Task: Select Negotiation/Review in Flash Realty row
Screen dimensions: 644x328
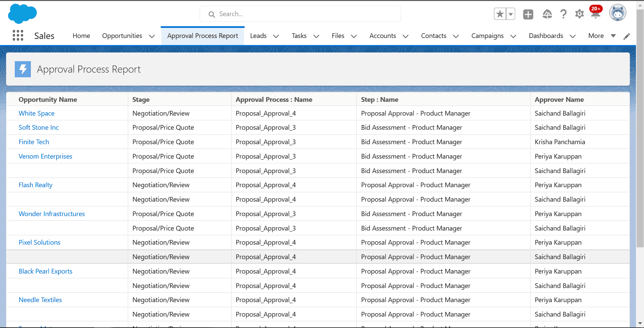Action: (x=161, y=185)
